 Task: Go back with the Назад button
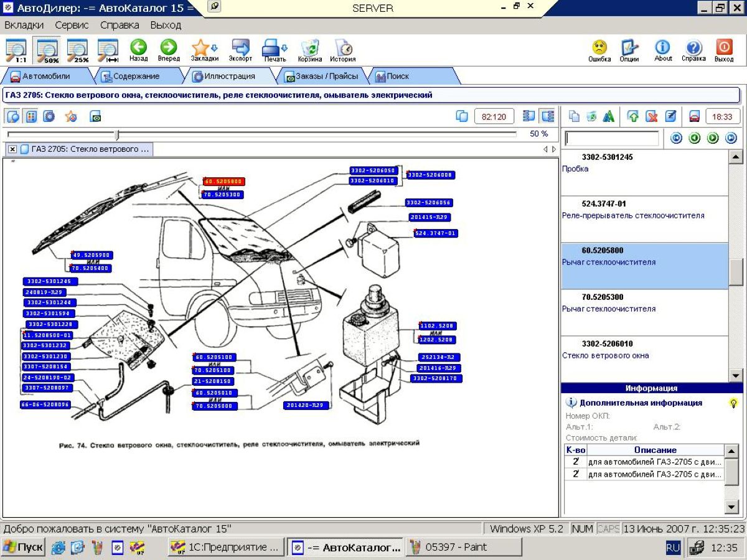pyautogui.click(x=138, y=50)
